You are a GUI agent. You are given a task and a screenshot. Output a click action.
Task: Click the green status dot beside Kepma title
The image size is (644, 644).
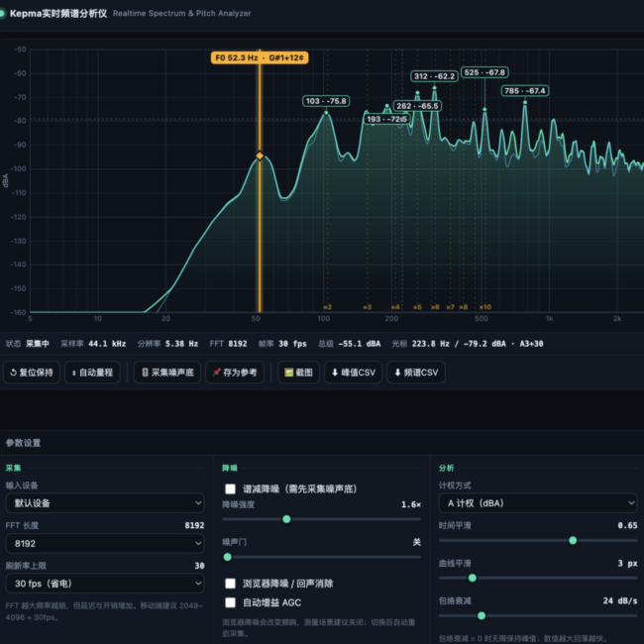click(2, 13)
